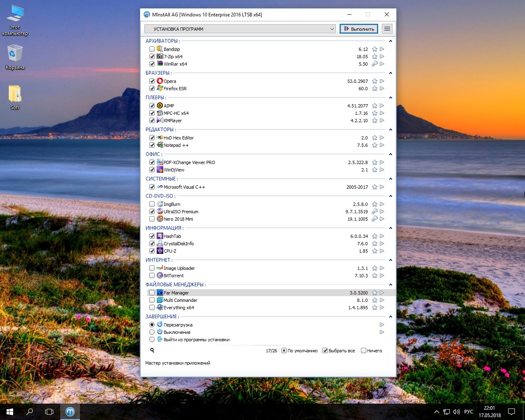Click the key icon in WinRar x64 row

[374, 64]
